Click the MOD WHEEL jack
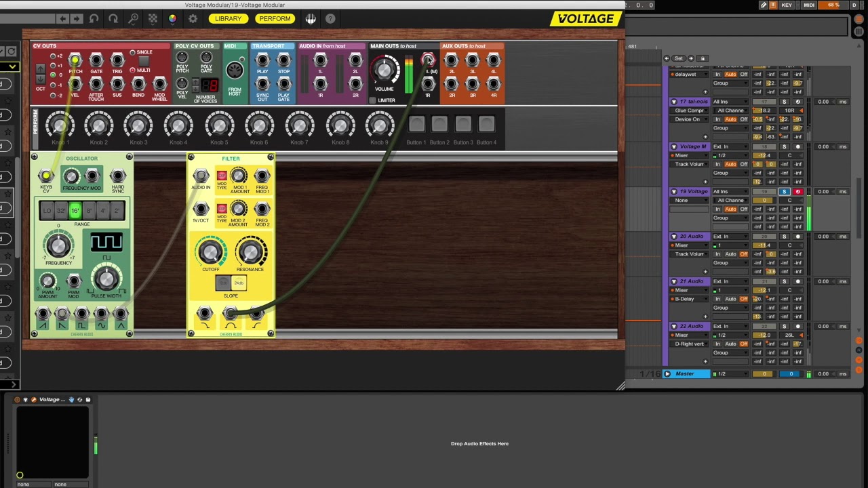 pyautogui.click(x=159, y=84)
